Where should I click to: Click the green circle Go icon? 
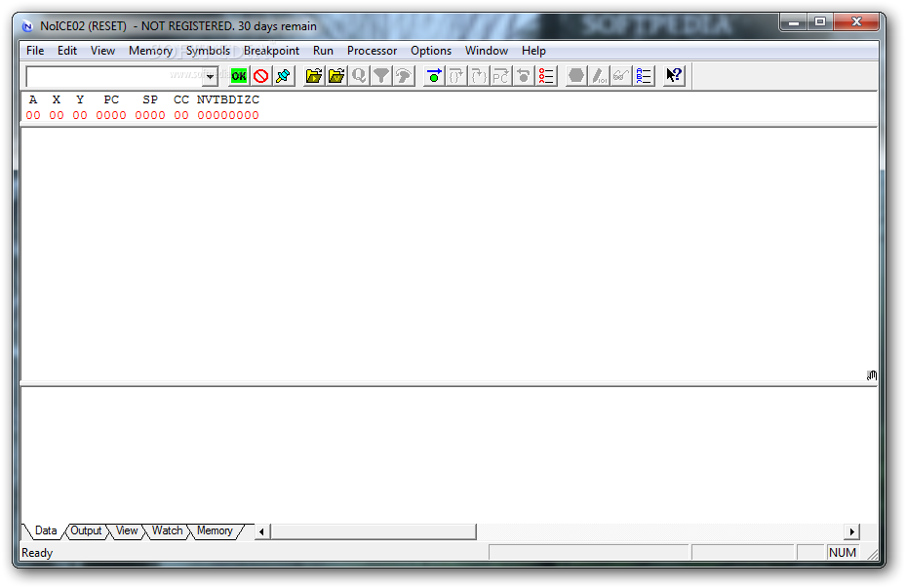coord(434,76)
